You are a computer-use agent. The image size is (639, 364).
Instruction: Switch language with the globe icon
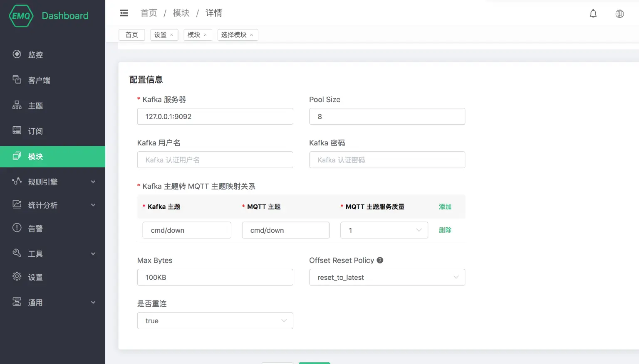click(619, 14)
